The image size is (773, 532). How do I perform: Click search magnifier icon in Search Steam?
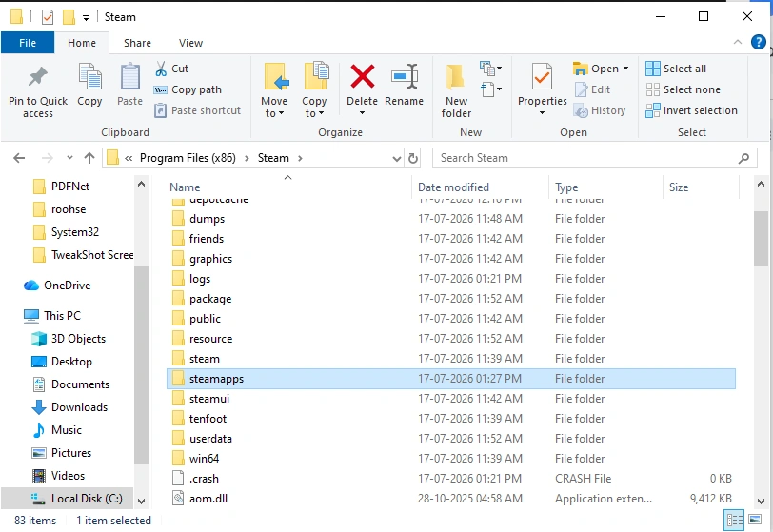[x=743, y=158]
